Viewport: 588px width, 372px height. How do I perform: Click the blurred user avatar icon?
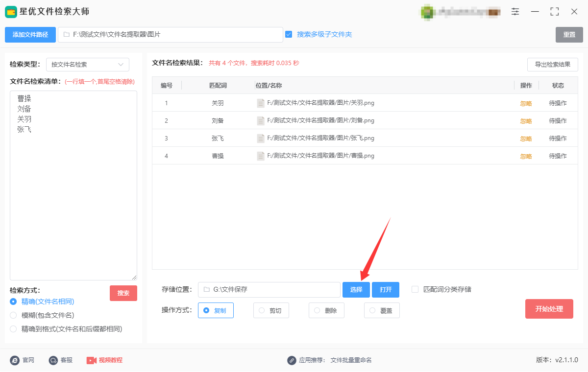[427, 12]
